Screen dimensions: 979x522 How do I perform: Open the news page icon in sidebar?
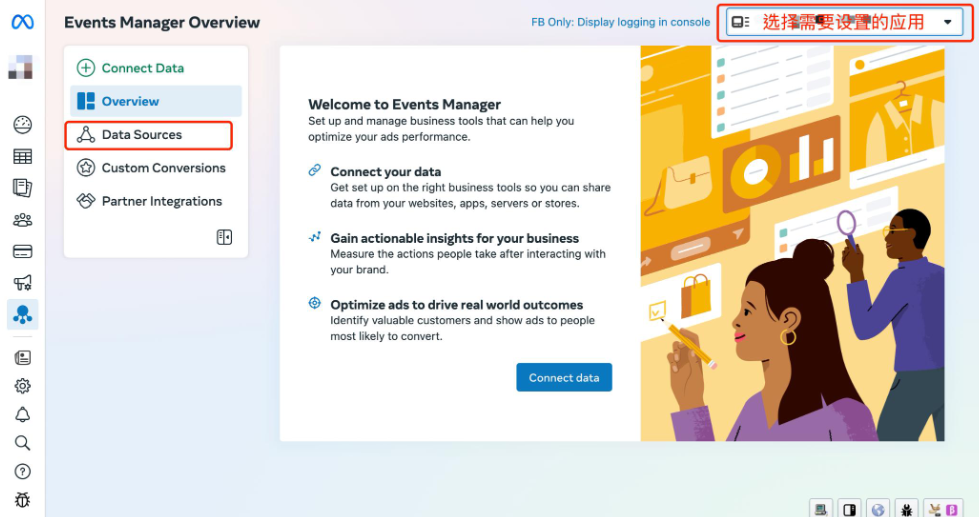pos(22,357)
